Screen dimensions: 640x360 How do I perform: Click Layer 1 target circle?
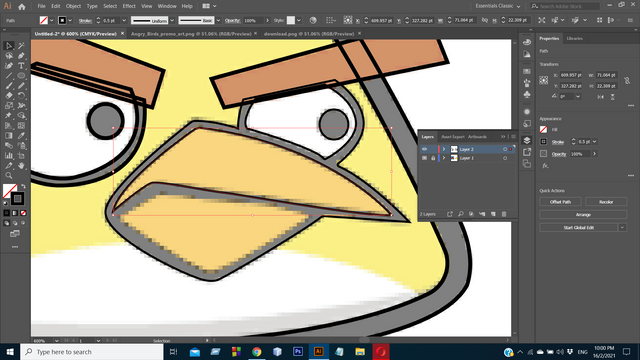coord(505,158)
